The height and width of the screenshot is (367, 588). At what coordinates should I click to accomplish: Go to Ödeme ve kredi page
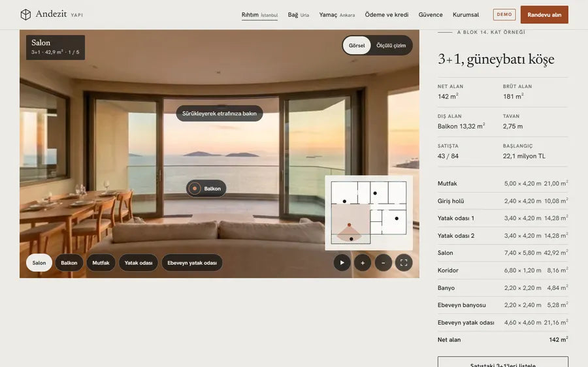(x=387, y=14)
